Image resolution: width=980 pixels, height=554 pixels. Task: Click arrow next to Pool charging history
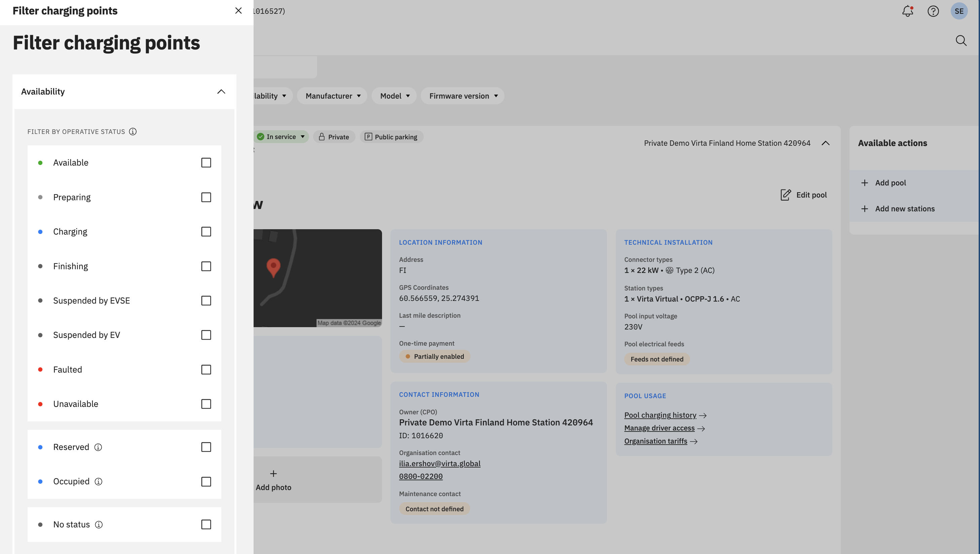[703, 415]
